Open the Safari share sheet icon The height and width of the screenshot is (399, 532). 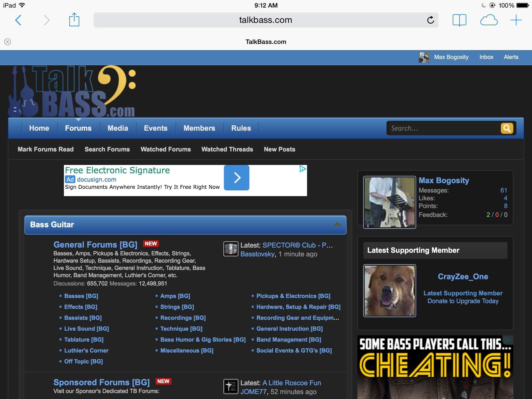(74, 19)
